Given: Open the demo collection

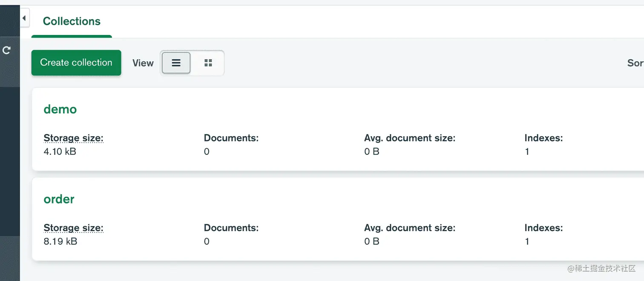Looking at the screenshot, I should click(x=60, y=109).
